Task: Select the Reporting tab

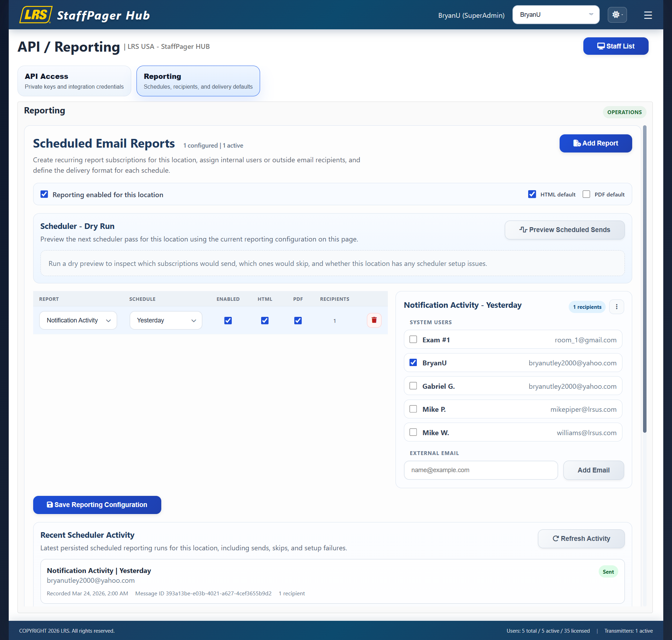Action: pos(198,81)
